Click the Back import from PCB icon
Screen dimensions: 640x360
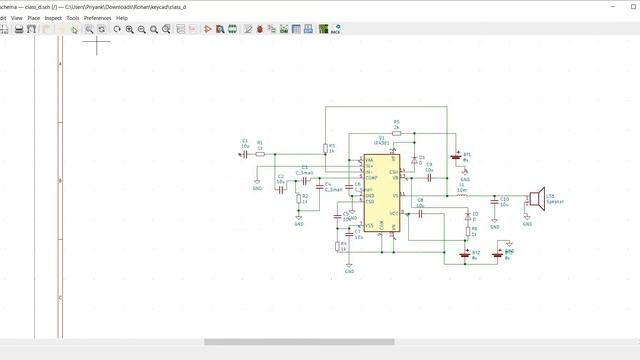point(336,29)
